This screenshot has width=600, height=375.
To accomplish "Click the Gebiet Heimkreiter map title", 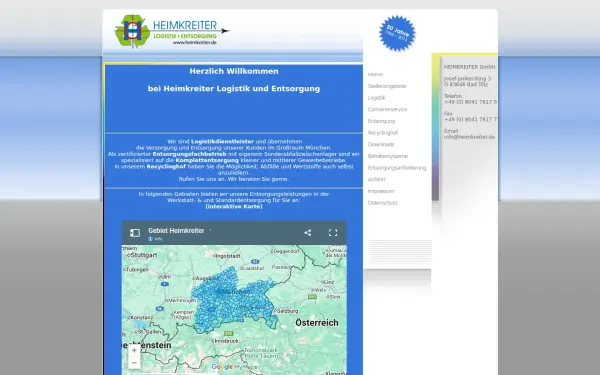I will [x=176, y=231].
